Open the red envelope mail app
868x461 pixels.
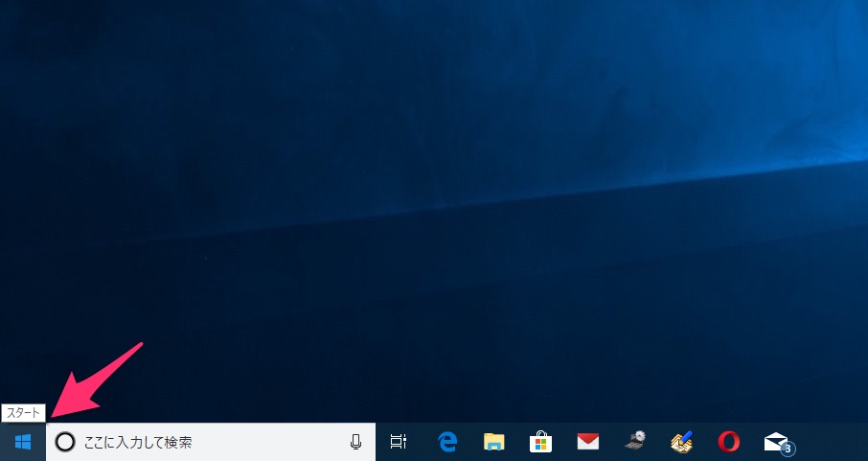[588, 442]
